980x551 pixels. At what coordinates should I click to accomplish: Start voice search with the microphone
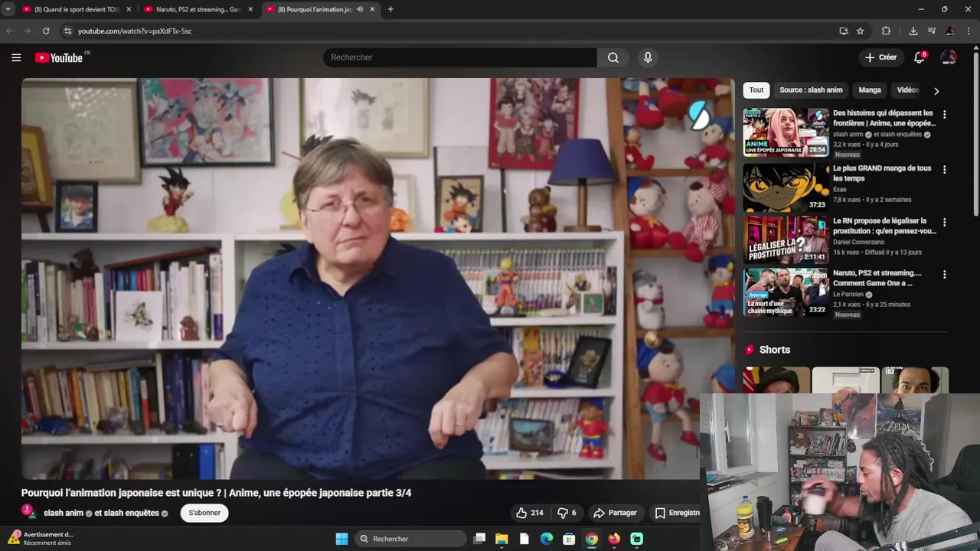click(x=648, y=57)
